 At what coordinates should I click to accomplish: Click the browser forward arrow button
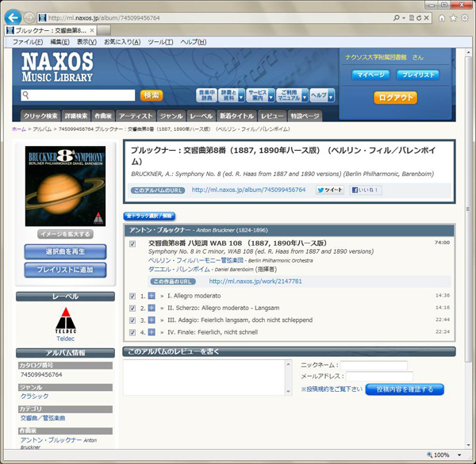pyautogui.click(x=29, y=17)
